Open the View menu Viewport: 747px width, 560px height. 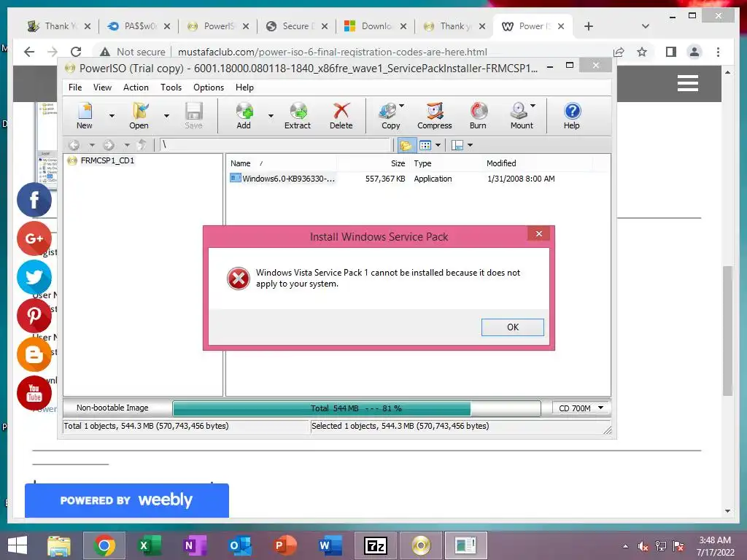(102, 87)
